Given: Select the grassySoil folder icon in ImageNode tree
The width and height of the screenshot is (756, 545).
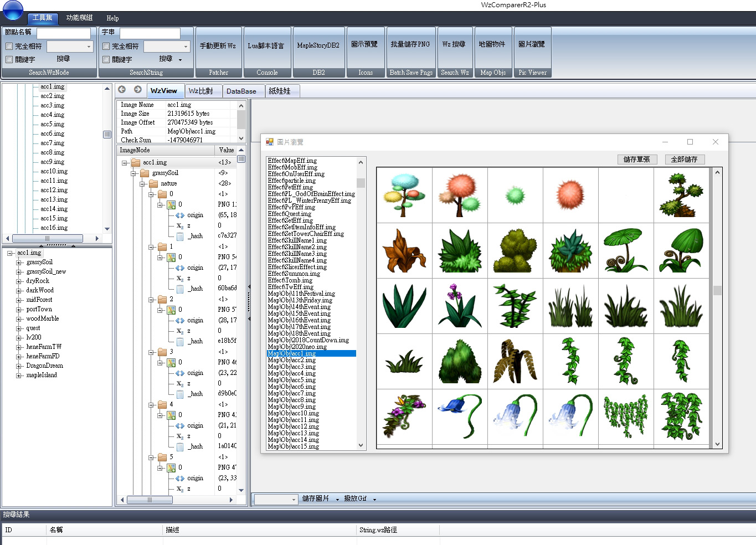Looking at the screenshot, I should pyautogui.click(x=145, y=173).
